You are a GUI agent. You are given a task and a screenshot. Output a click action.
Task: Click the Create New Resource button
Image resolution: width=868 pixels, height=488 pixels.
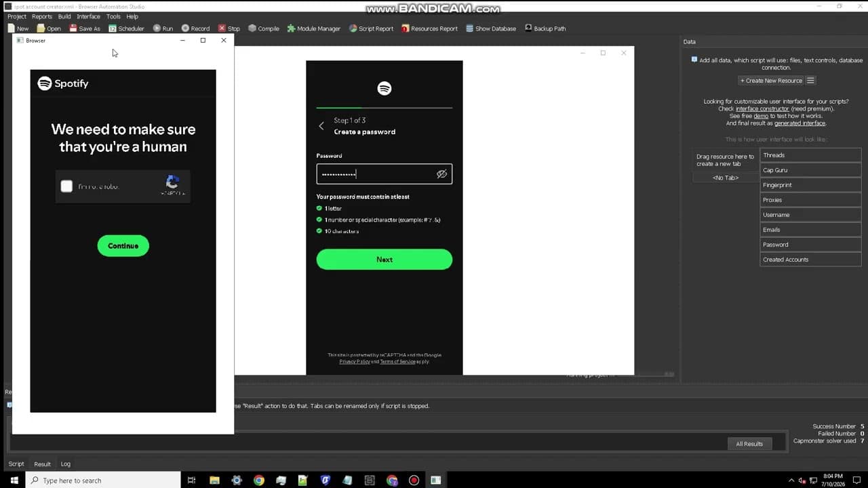pyautogui.click(x=771, y=81)
